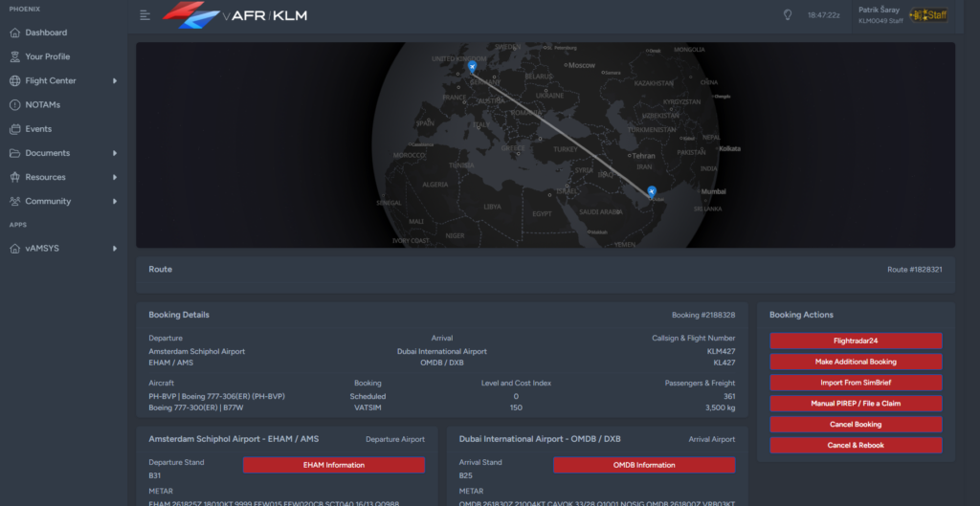980x506 pixels.
Task: Click the vAFR/KLM logo
Action: pyautogui.click(x=234, y=15)
